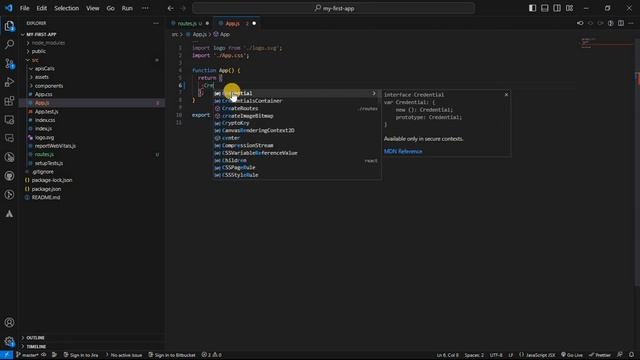Open Explorer views and more actions menu
This screenshot has width=640, height=360.
click(156, 24)
